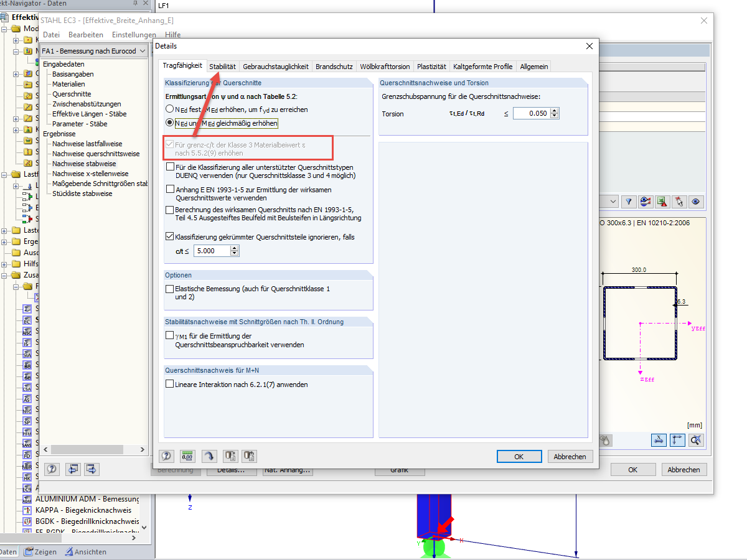Click the eye view icon in STAHL EC3 window
This screenshot has width=747, height=560.
pos(696,202)
